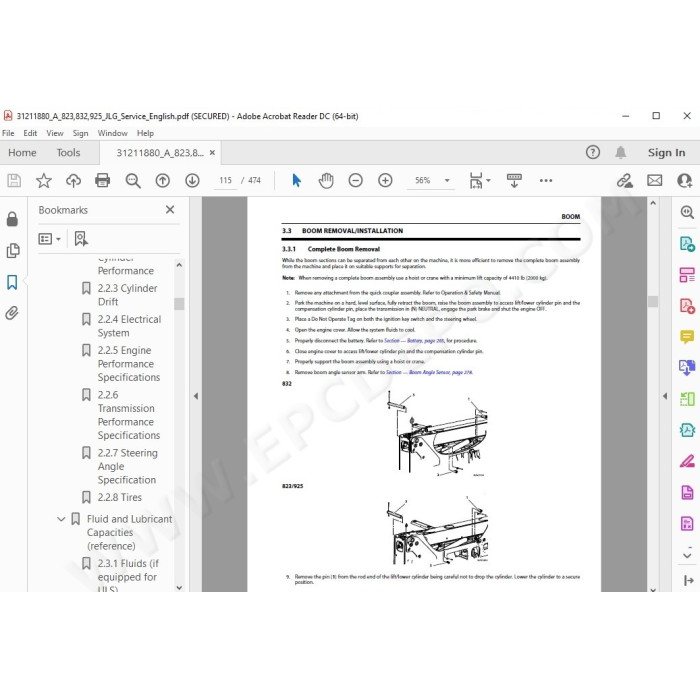Go to previous page arrow

coord(162,180)
